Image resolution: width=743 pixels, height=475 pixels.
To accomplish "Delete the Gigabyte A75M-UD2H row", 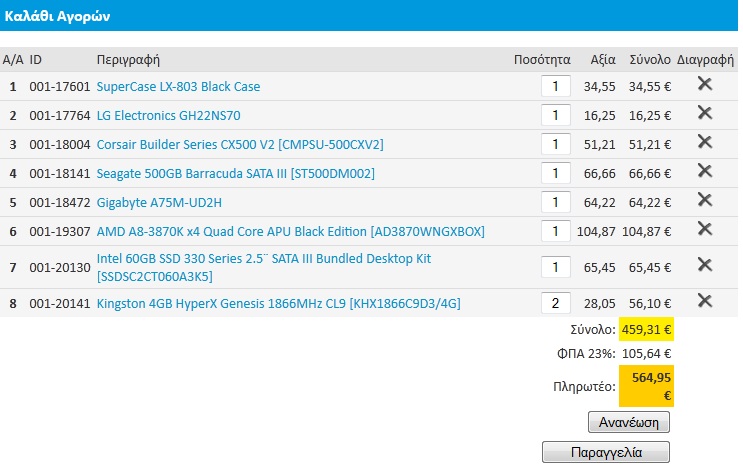I will pyautogui.click(x=705, y=200).
